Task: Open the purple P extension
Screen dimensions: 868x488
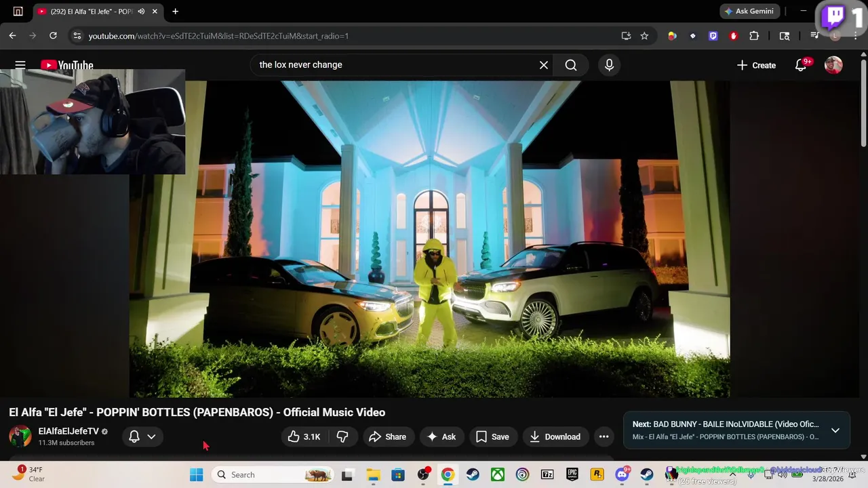Action: pyautogui.click(x=713, y=36)
